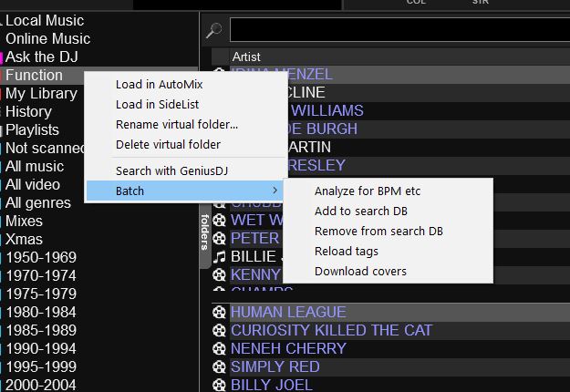Select the 1990-1994 folder

(x=41, y=348)
